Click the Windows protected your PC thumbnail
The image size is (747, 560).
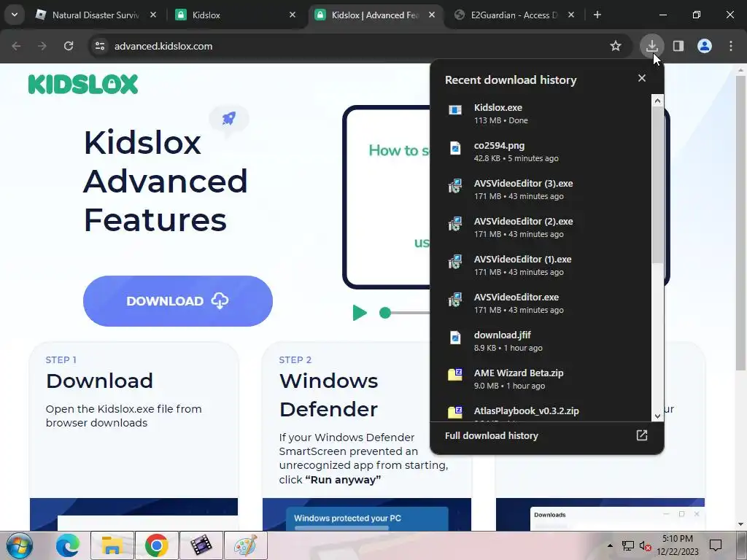pyautogui.click(x=367, y=514)
